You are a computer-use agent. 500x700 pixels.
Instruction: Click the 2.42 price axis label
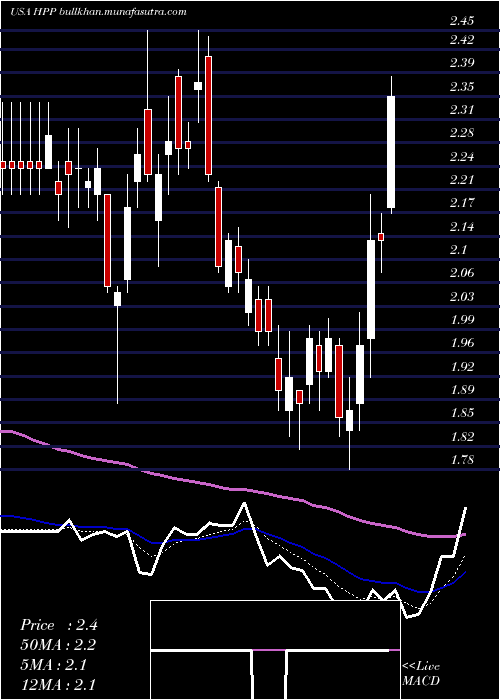point(462,40)
